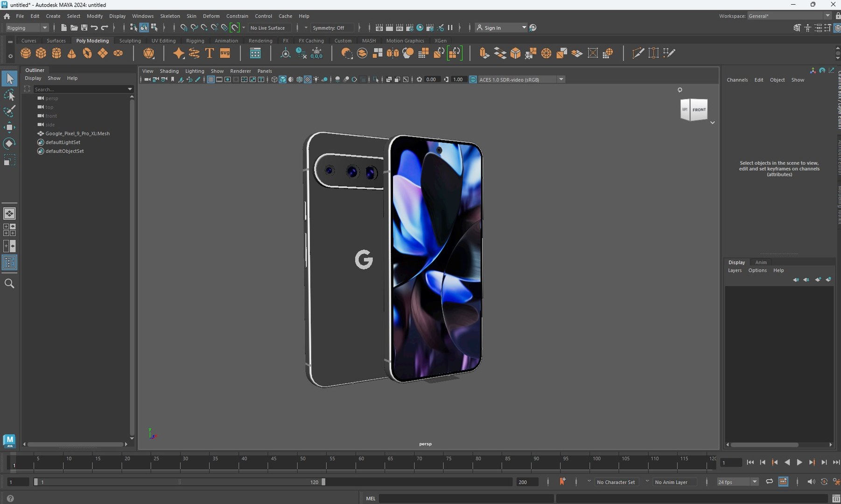Viewport: 841px width, 504px height.
Task: Click the Symmetry: Off field
Action: (x=332, y=28)
